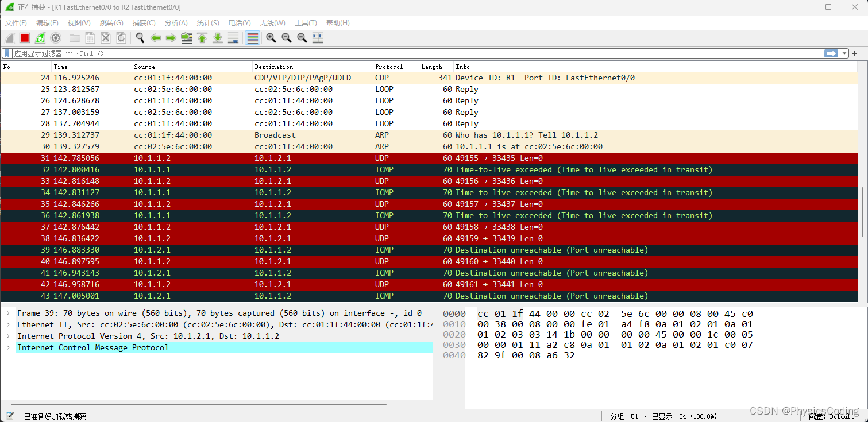This screenshot has width=868, height=422.
Task: Zoom in on packet list text
Action: click(271, 38)
